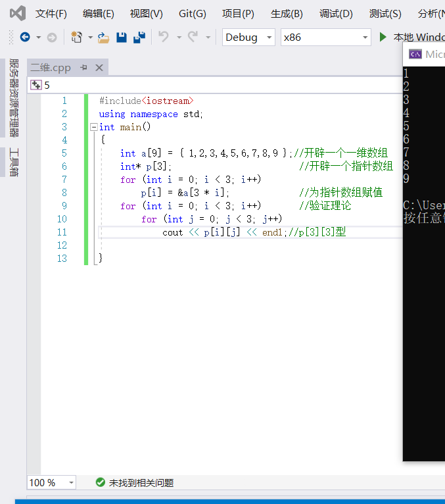Click the green check status icon
Viewport: 445px width, 504px height.
100,482
